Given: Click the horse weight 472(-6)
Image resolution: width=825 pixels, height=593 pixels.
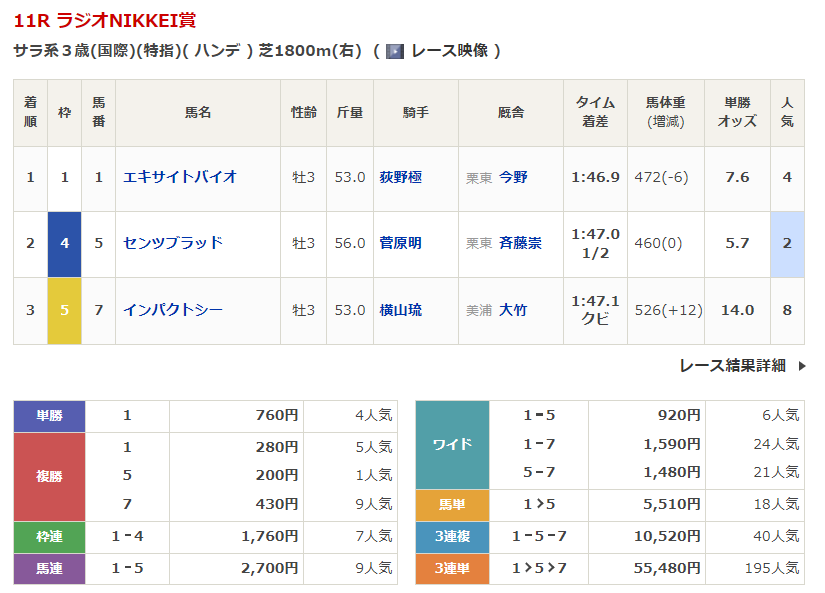Looking at the screenshot, I should point(661,177).
